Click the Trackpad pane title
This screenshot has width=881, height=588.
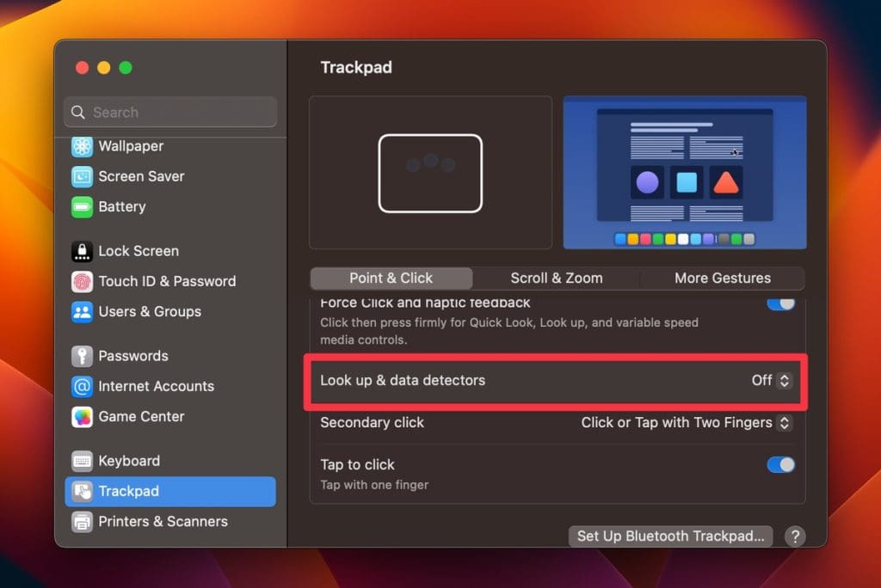(356, 68)
